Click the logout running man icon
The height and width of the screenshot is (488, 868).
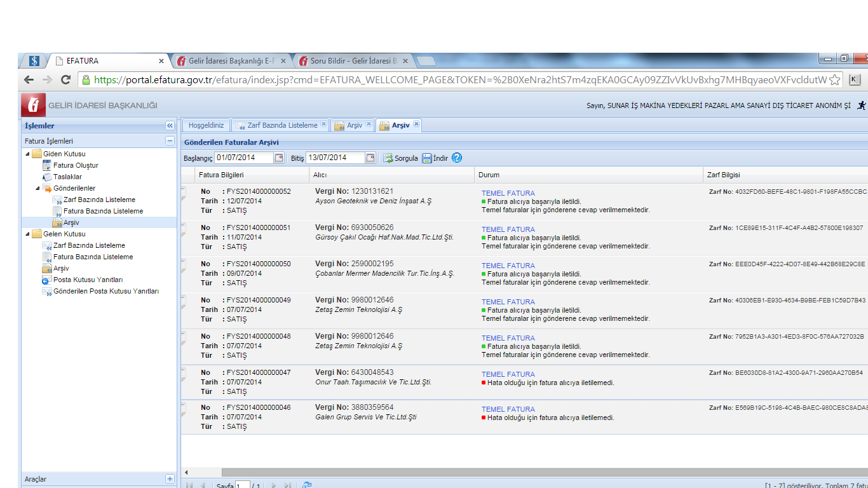(x=862, y=105)
